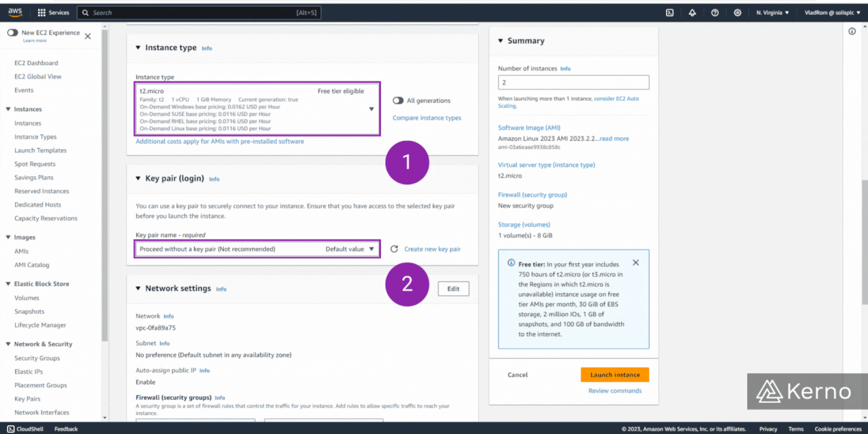Open Events in sidebar
This screenshot has width=868, height=434.
tap(24, 90)
